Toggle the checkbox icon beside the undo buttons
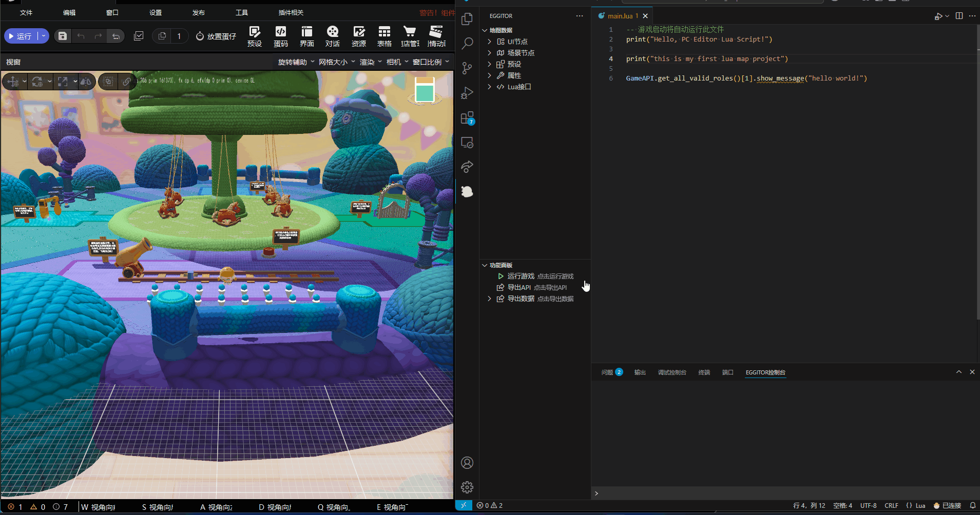 (x=139, y=36)
